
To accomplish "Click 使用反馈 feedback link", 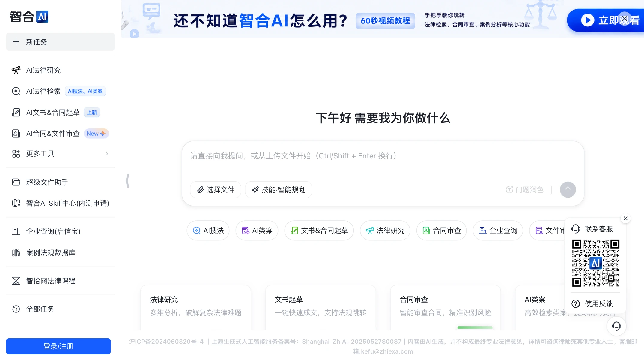I will coord(592,304).
